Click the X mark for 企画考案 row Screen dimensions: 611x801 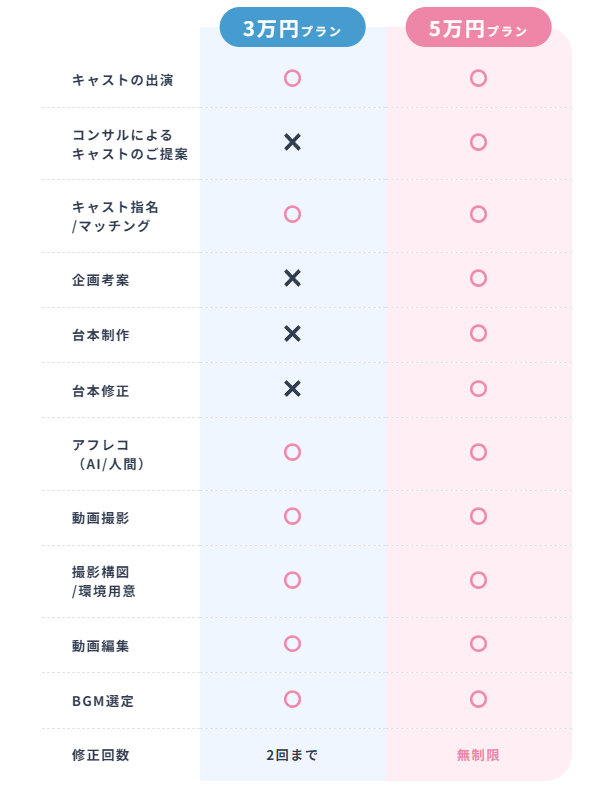[x=292, y=278]
